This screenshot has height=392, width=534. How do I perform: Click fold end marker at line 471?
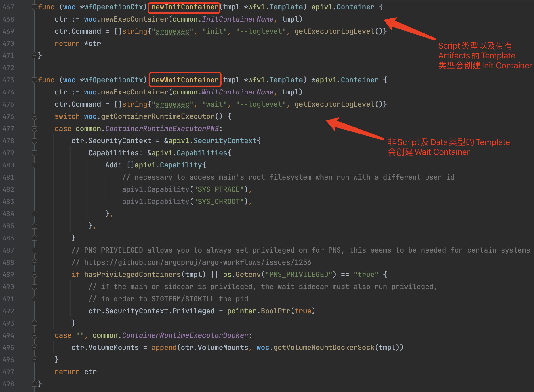(x=34, y=56)
